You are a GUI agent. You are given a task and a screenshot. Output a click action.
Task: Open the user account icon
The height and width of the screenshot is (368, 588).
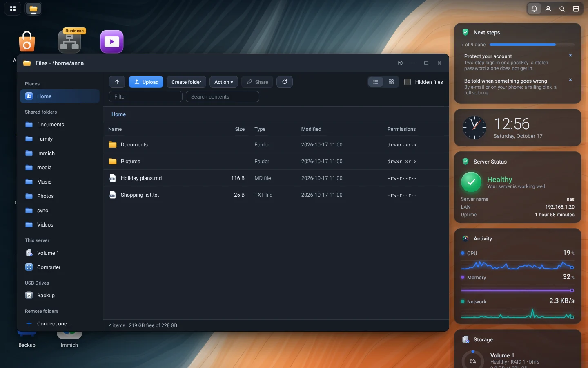coord(548,9)
